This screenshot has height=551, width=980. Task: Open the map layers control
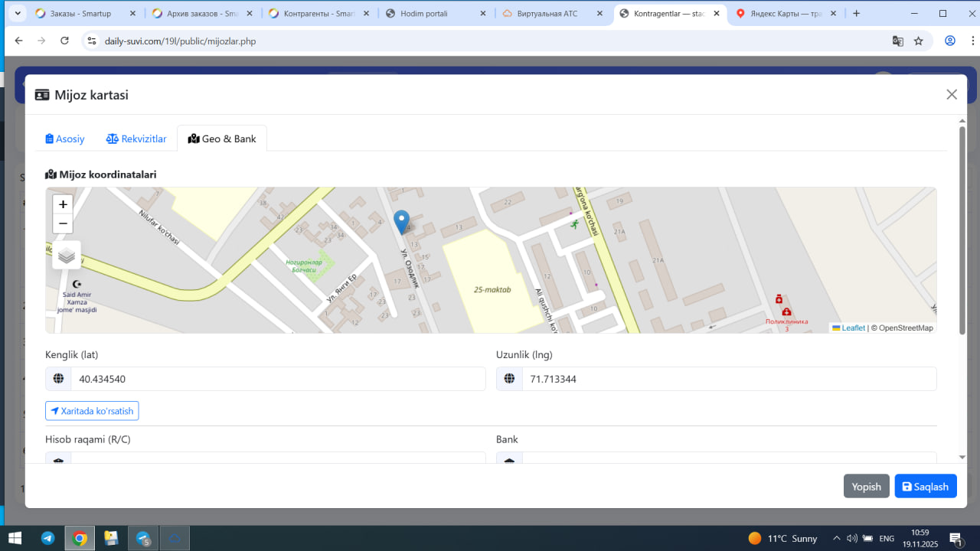pos(67,256)
